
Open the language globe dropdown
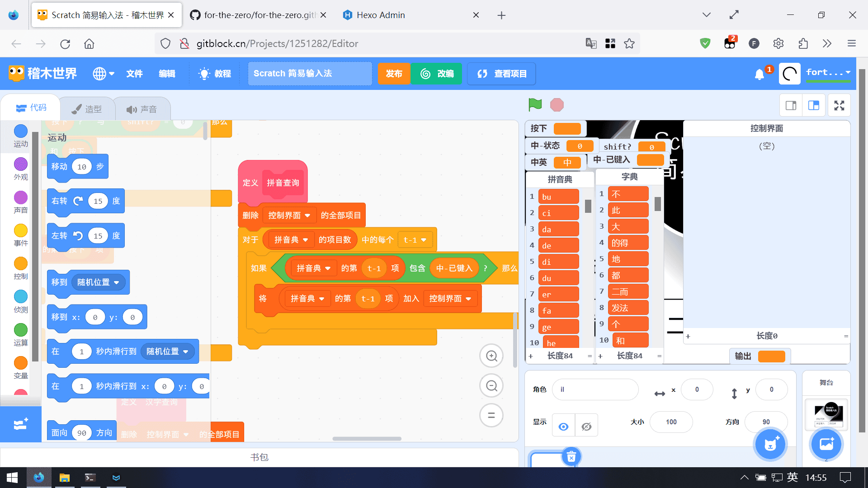click(104, 74)
